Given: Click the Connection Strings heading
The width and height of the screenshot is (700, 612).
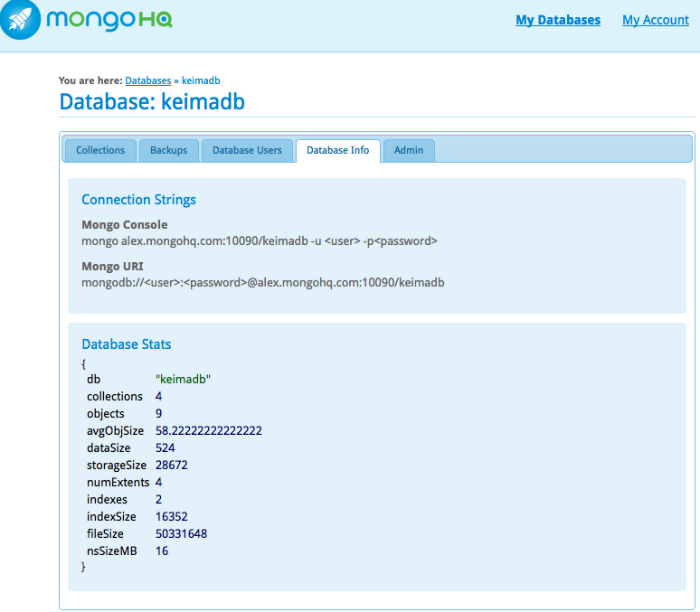Looking at the screenshot, I should click(139, 200).
